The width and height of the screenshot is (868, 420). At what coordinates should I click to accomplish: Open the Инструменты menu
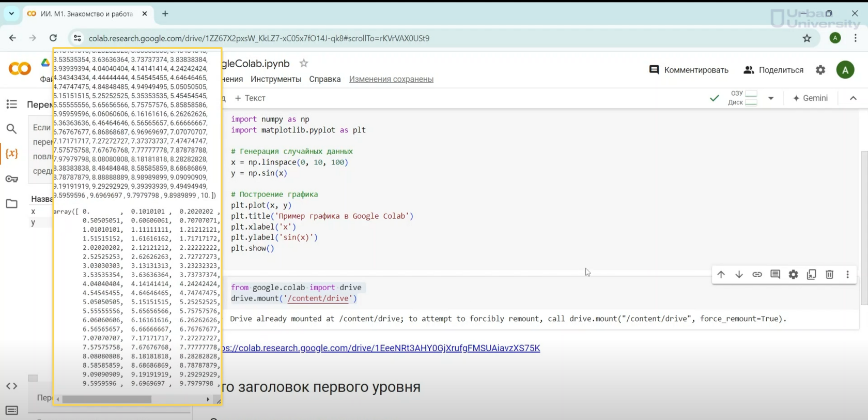[276, 79]
